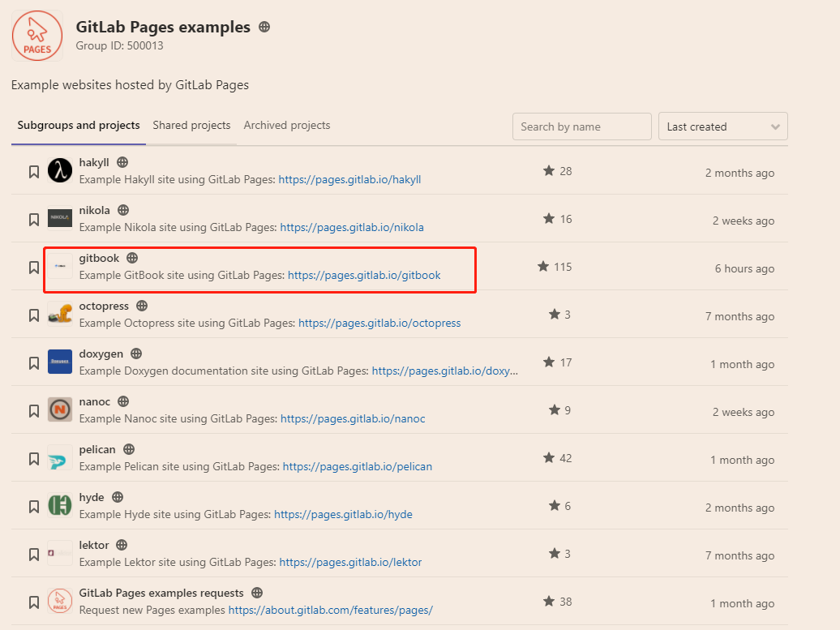Toggle the bookmark icon for gitbook
The height and width of the screenshot is (630, 840).
[33, 266]
